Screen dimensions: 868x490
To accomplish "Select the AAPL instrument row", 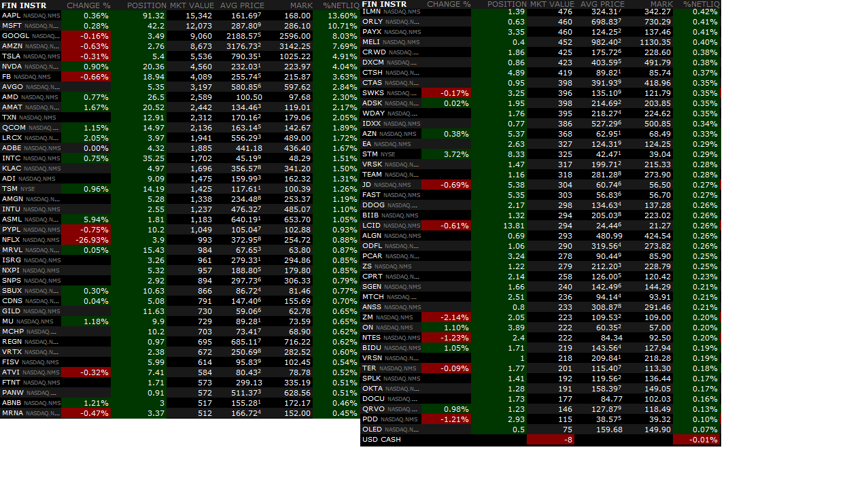I will point(180,15).
